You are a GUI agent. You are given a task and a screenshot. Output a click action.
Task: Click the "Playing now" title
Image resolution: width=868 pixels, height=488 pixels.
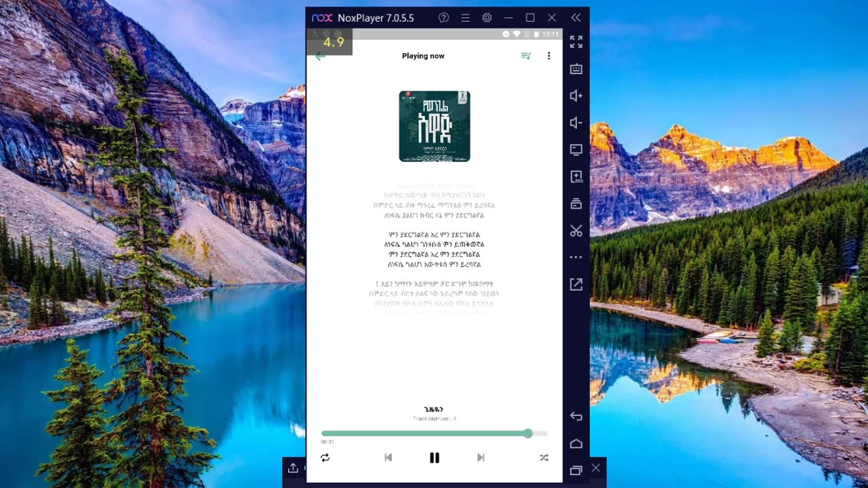click(x=423, y=56)
